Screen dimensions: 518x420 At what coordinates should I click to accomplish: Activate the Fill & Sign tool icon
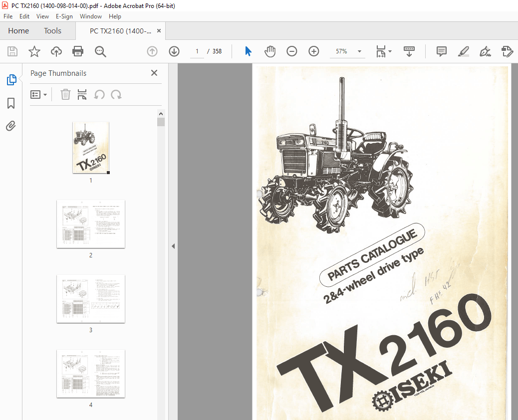pyautogui.click(x=486, y=51)
